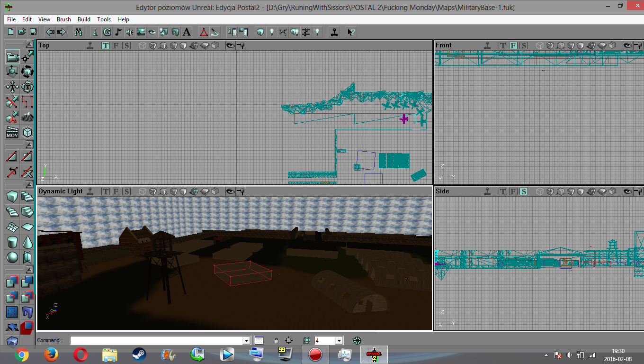Screen dimensions: 644x364
Task: Open build options sliders icon
Action: [305, 32]
